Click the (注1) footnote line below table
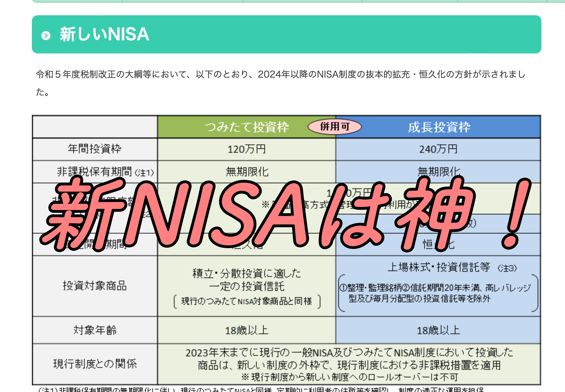565x392 pixels. [x=261, y=389]
